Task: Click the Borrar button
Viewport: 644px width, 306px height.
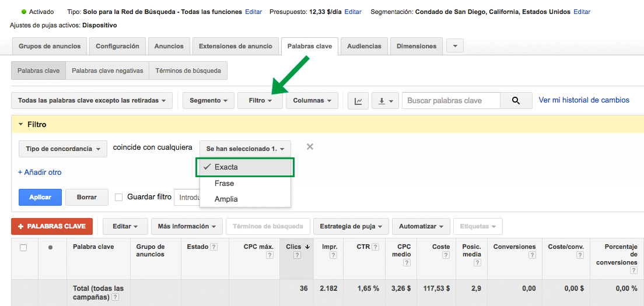Action: coord(87,198)
